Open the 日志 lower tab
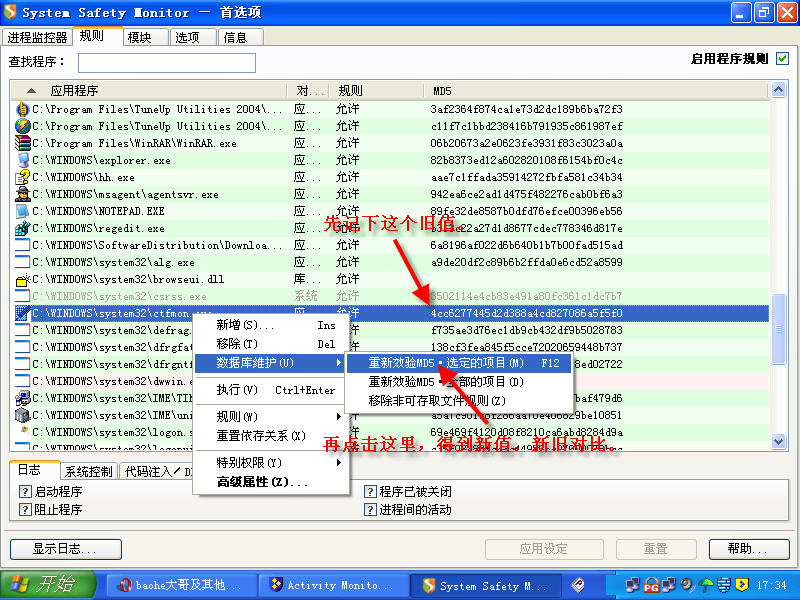The height and width of the screenshot is (600, 800). click(x=34, y=470)
